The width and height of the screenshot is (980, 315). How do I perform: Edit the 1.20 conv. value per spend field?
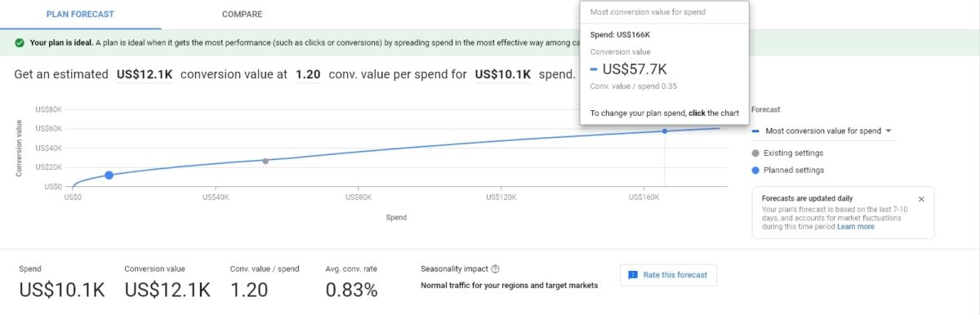(x=308, y=74)
